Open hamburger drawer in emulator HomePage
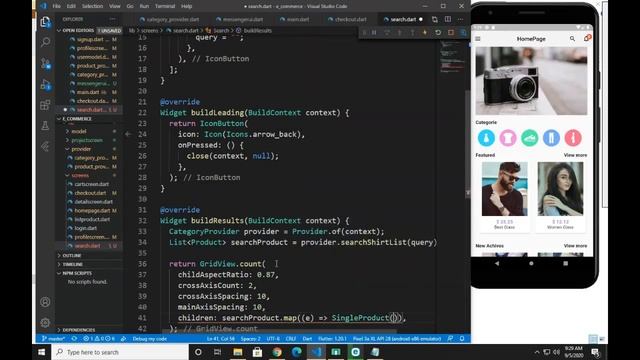The width and height of the screenshot is (640, 360). point(478,39)
